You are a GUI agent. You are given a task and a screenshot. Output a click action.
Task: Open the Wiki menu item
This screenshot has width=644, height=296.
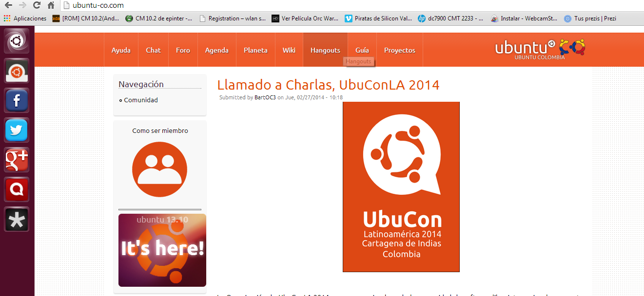289,50
